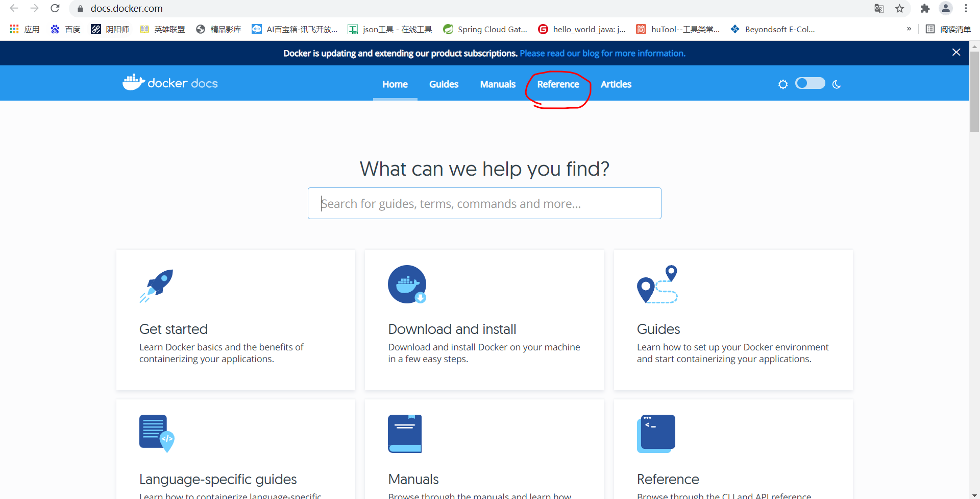Open the Extensions puzzle icon
Image resolution: width=980 pixels, height=499 pixels.
(x=925, y=8)
